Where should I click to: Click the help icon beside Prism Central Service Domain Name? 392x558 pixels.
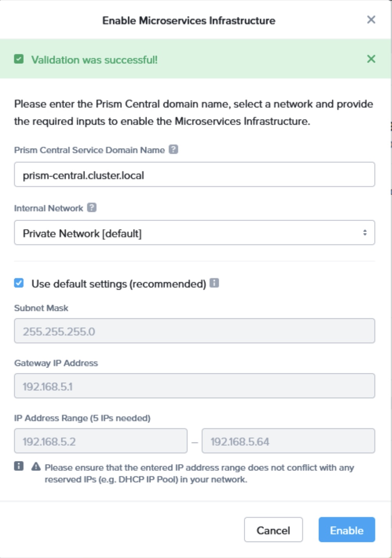pos(174,149)
